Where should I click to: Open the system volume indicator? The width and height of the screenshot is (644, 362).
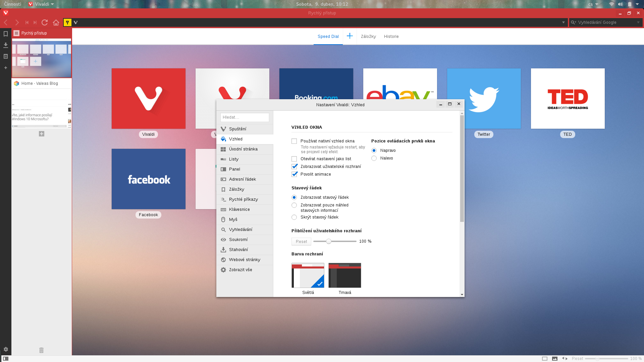pos(621,4)
